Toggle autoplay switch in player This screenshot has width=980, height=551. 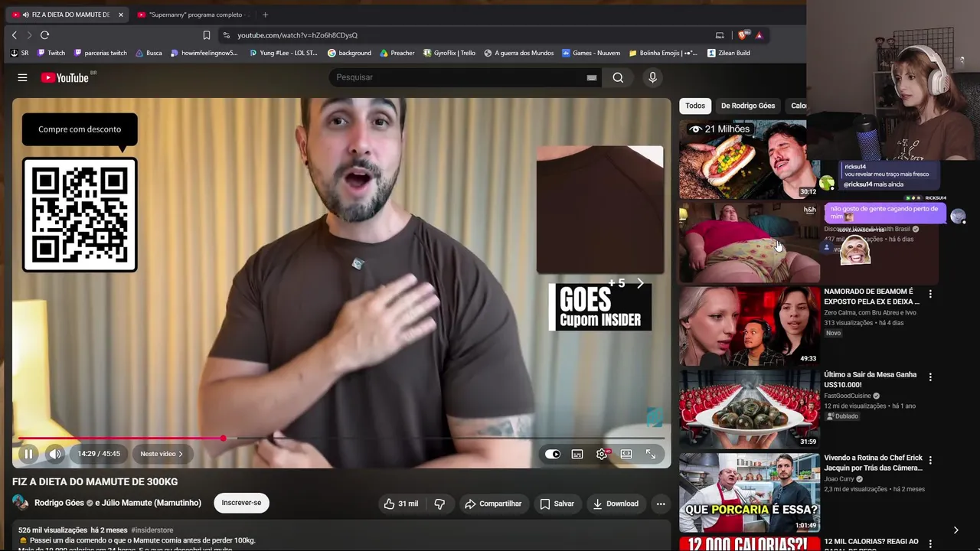pyautogui.click(x=553, y=454)
